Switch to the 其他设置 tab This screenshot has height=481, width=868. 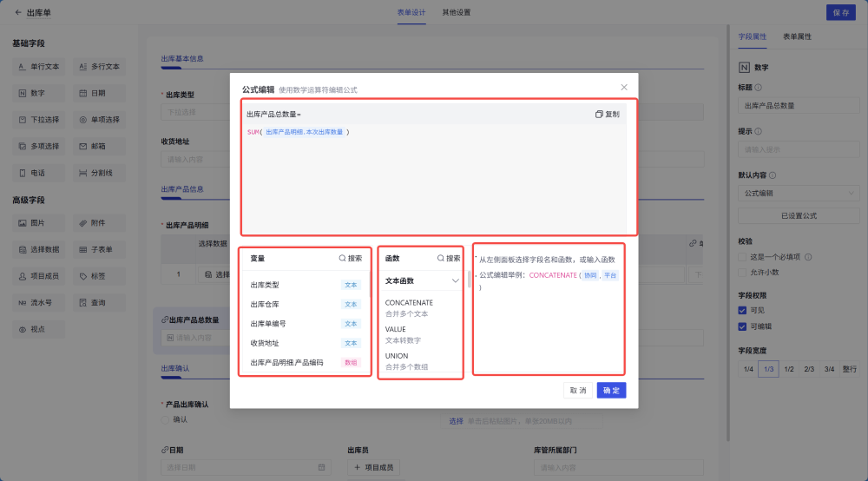pos(456,13)
